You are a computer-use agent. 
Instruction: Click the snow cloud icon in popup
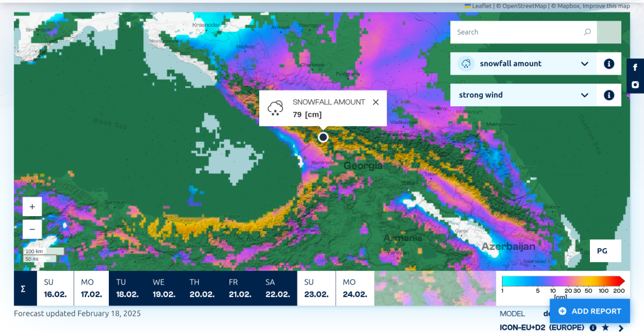[275, 108]
